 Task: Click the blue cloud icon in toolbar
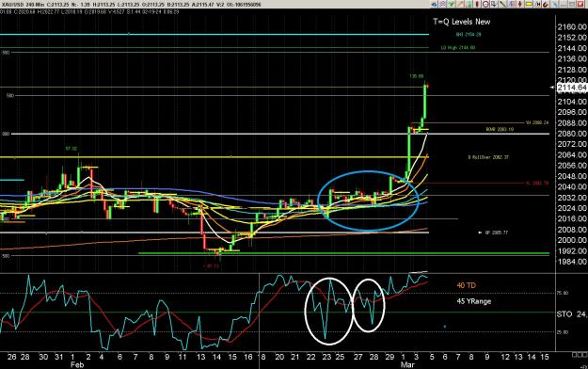(x=434, y=4)
